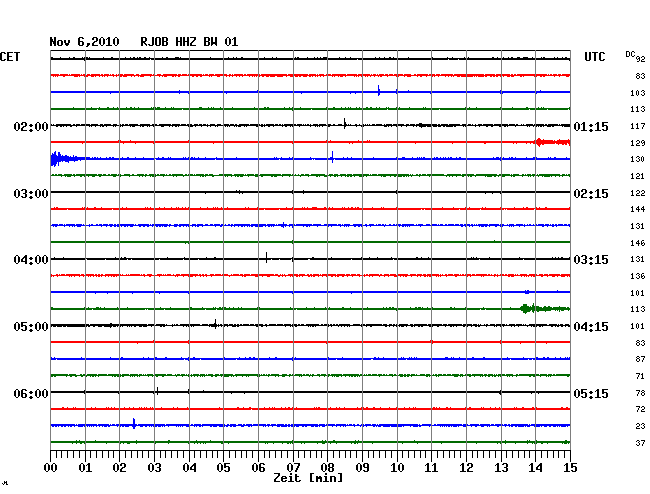Click DC value 92
This screenshot has height=494, width=650.
pyautogui.click(x=640, y=59)
